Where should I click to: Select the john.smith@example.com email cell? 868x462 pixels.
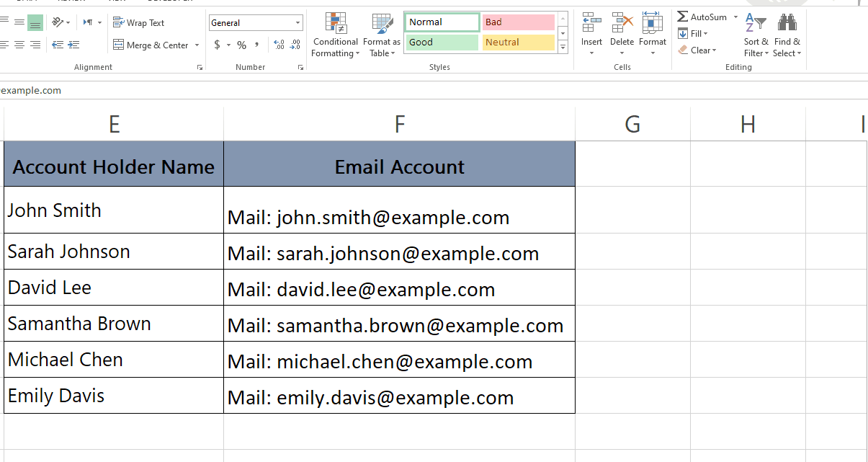coord(400,210)
